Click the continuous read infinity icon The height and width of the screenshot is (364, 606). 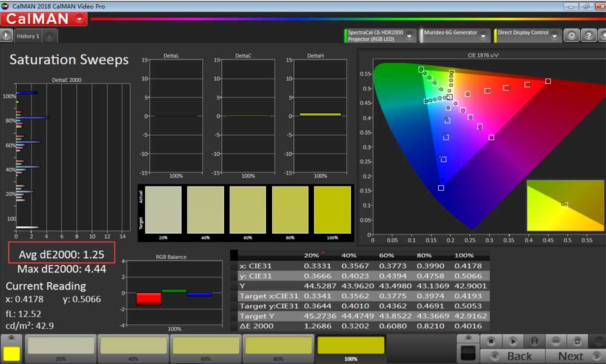click(x=554, y=341)
